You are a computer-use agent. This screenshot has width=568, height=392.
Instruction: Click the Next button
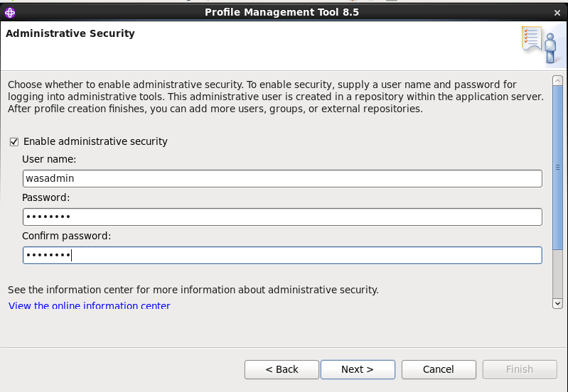358,369
